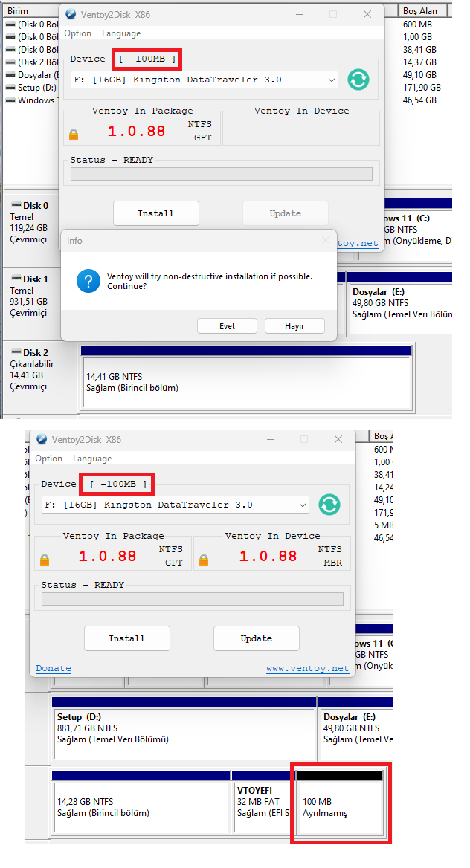Click the Ventoy In Package lock icon, lower window
The image size is (470, 868).
(x=45, y=560)
